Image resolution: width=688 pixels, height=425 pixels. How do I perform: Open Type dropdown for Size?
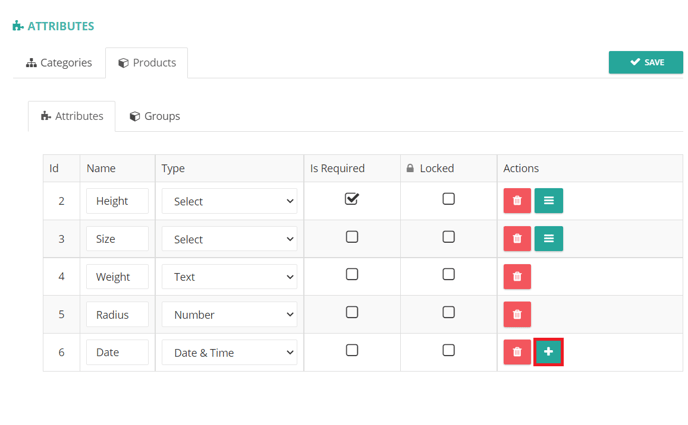(229, 239)
